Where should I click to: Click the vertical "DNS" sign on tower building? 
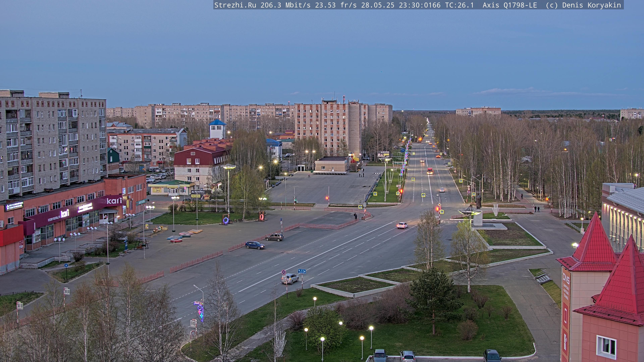(566, 278)
